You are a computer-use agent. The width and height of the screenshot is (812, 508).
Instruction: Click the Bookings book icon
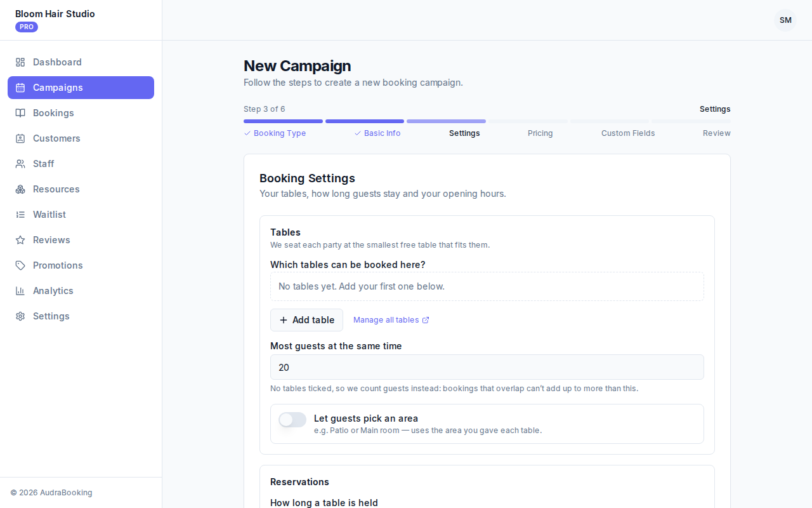click(x=20, y=113)
